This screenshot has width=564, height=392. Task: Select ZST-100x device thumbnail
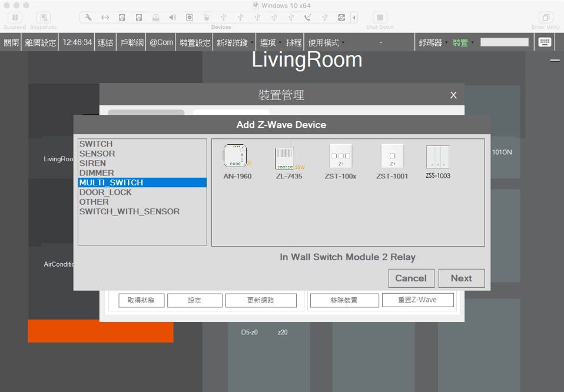340,162
